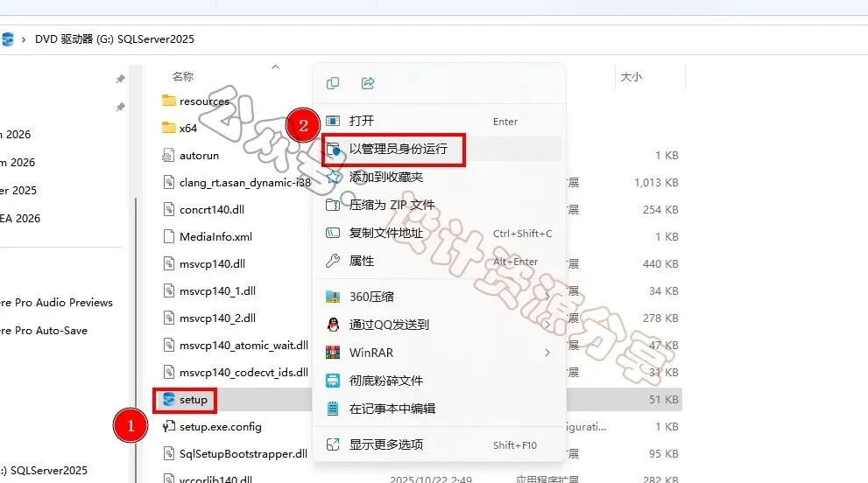
Task: Click the lower pin icon in sidebar
Action: click(120, 107)
